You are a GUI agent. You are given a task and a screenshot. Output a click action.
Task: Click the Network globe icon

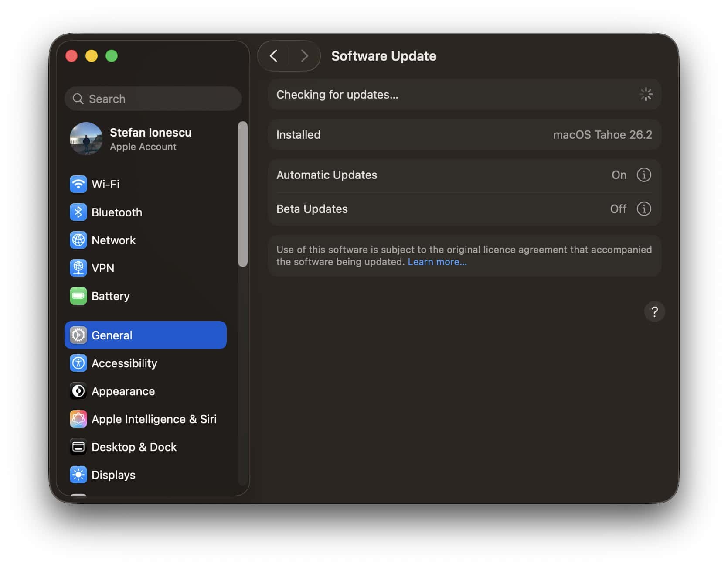coord(78,240)
